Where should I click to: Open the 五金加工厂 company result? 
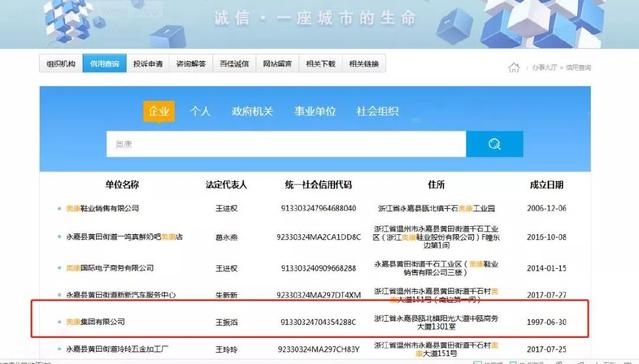[x=117, y=349]
